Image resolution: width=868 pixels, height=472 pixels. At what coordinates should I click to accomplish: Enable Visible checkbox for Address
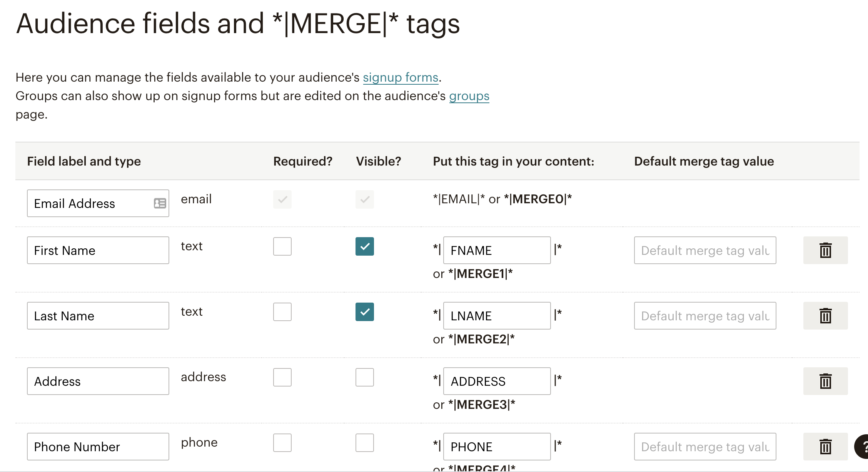(365, 377)
